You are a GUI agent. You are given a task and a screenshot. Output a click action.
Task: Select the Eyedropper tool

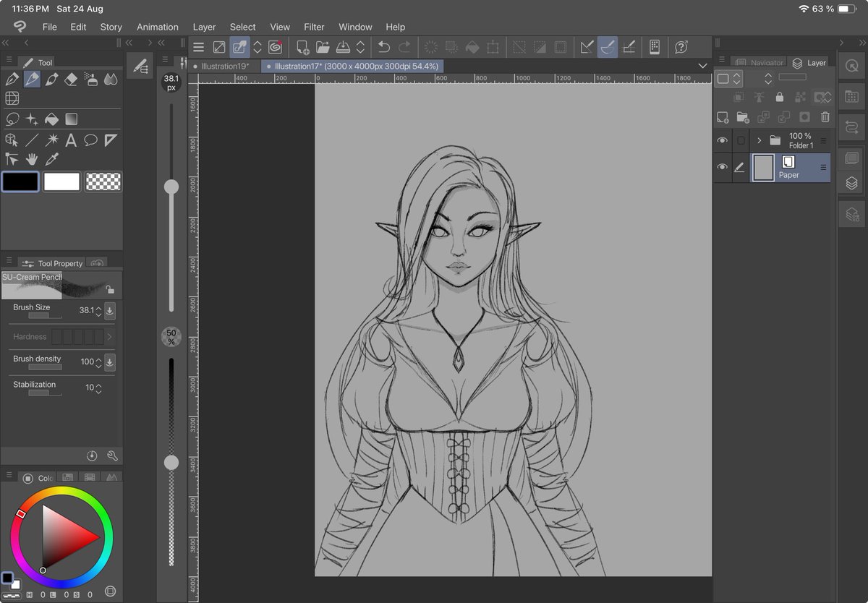[51, 159]
